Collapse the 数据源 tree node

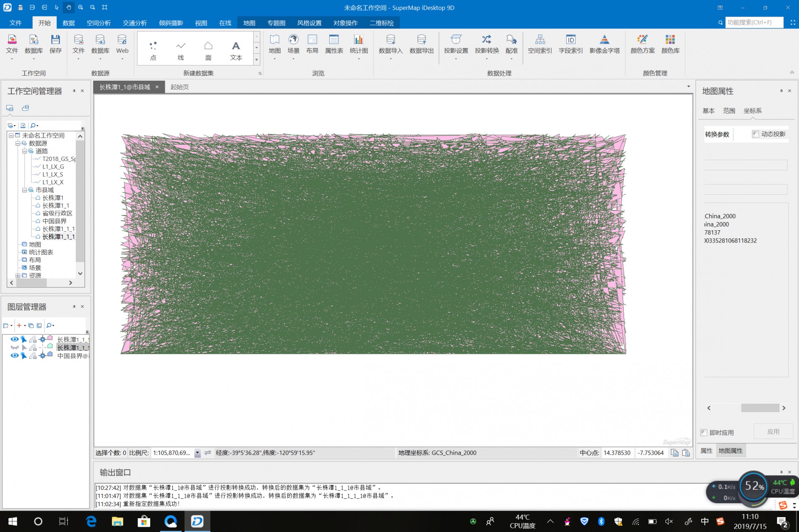click(18, 143)
